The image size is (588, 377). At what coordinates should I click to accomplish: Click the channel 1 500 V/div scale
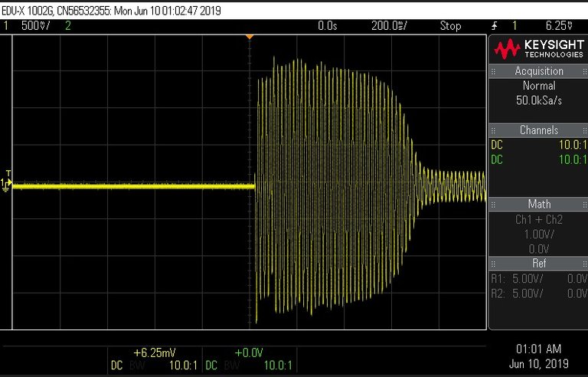pos(34,26)
